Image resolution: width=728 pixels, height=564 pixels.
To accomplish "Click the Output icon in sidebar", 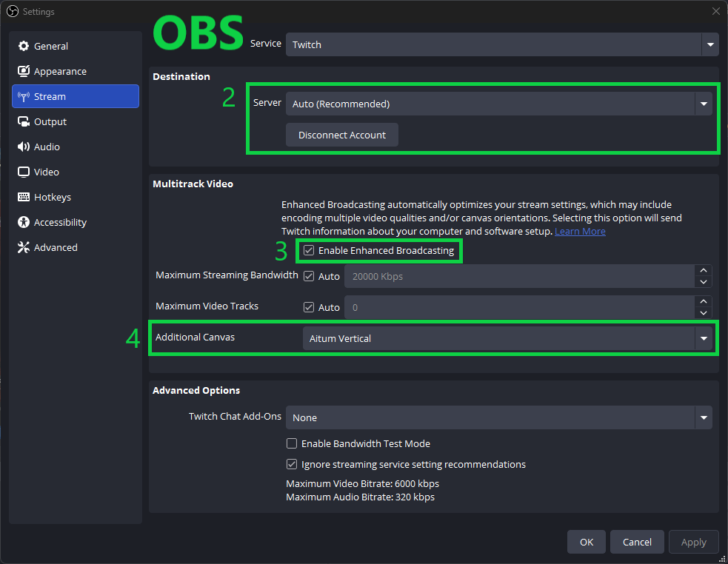I will (23, 121).
